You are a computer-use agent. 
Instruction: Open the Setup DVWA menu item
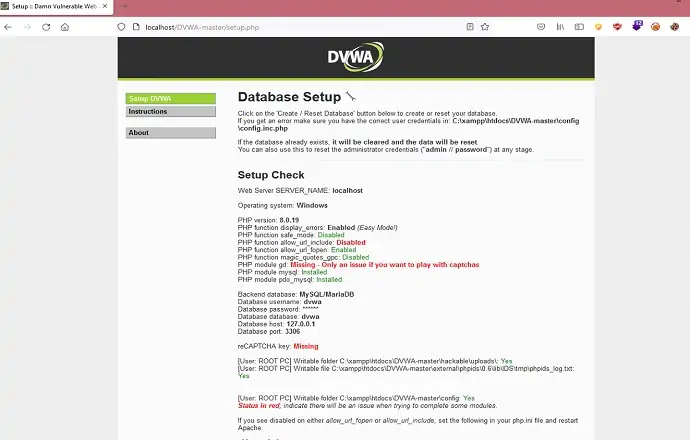pos(170,98)
